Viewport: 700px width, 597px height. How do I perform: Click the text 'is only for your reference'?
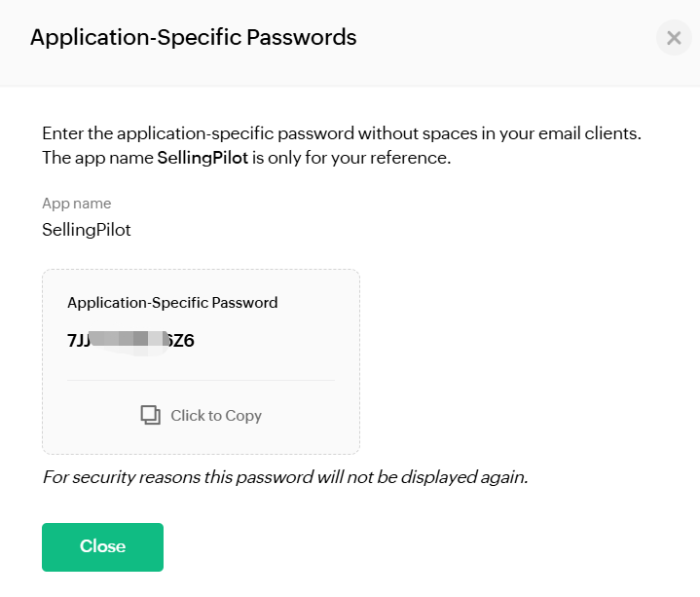coord(351,158)
